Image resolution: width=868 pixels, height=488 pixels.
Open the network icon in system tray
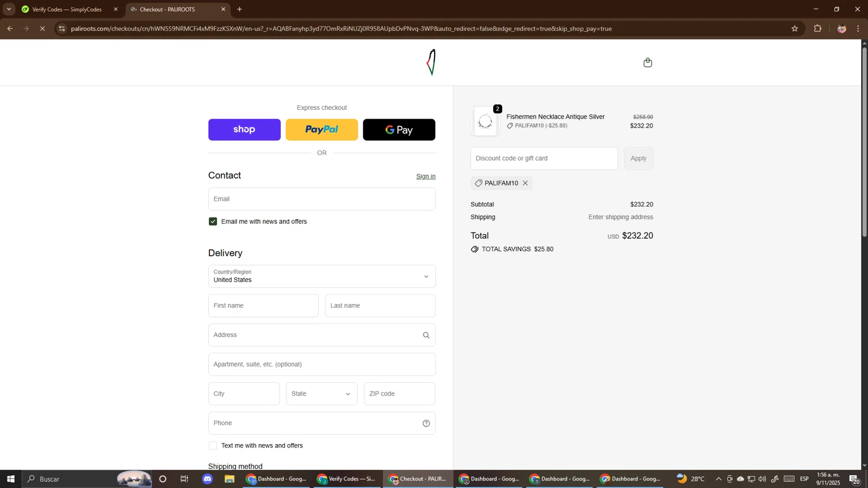point(751,479)
